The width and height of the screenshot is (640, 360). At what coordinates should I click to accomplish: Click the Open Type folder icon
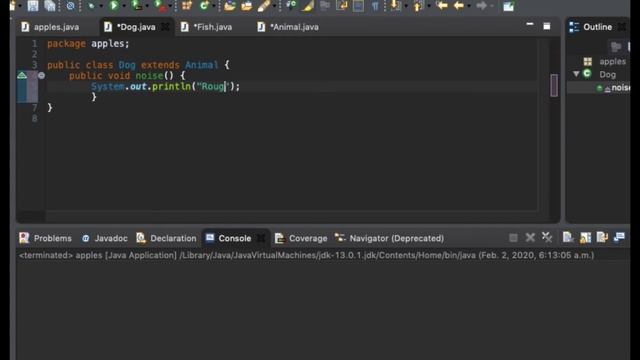pyautogui.click(x=229, y=6)
